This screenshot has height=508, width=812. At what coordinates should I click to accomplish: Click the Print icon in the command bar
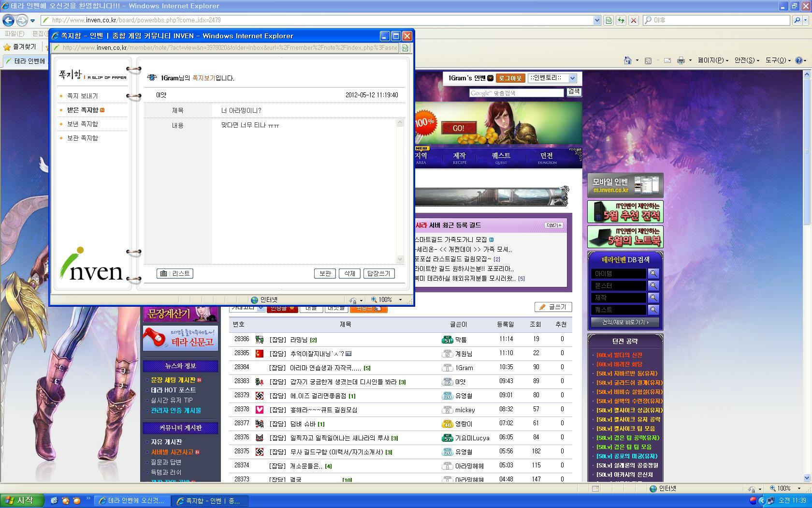pyautogui.click(x=681, y=60)
